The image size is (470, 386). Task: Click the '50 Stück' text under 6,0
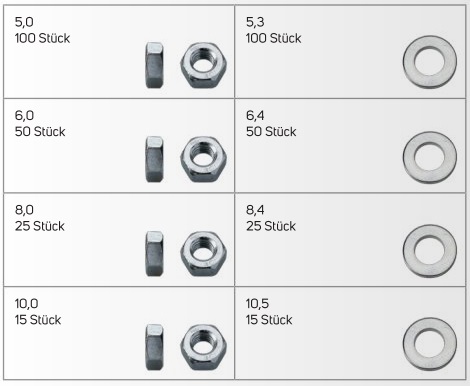point(40,132)
